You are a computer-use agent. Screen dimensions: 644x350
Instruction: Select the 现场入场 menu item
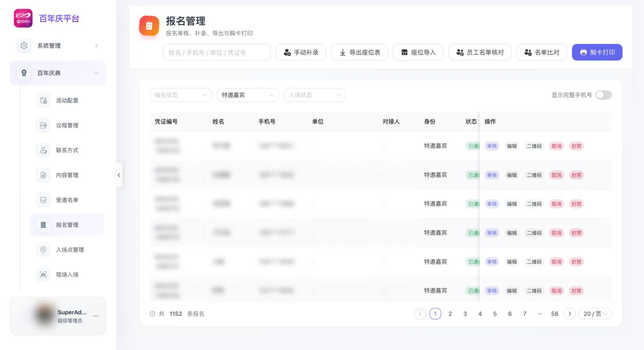[67, 275]
